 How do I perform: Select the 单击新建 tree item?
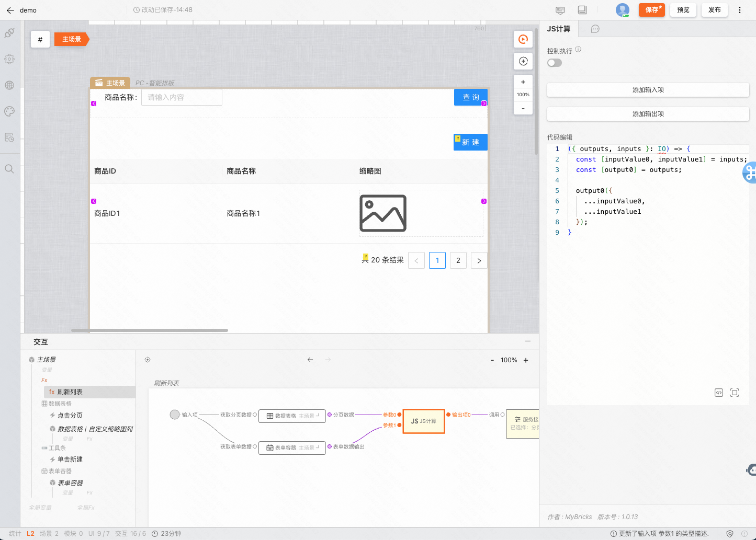pos(66,459)
